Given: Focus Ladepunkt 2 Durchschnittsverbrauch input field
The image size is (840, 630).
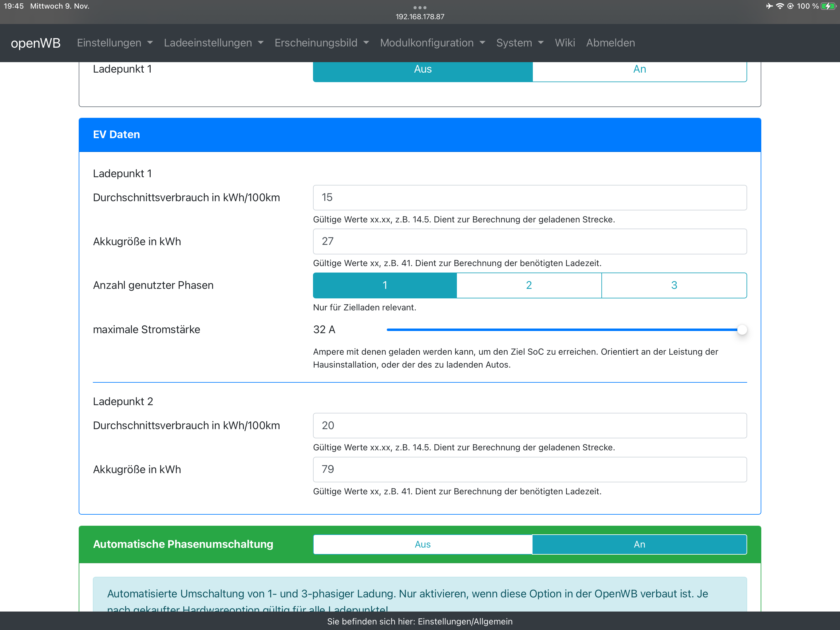Looking at the screenshot, I should [x=529, y=425].
